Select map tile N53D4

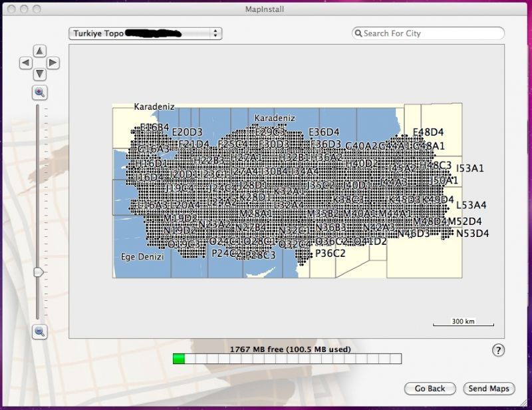tap(472, 233)
